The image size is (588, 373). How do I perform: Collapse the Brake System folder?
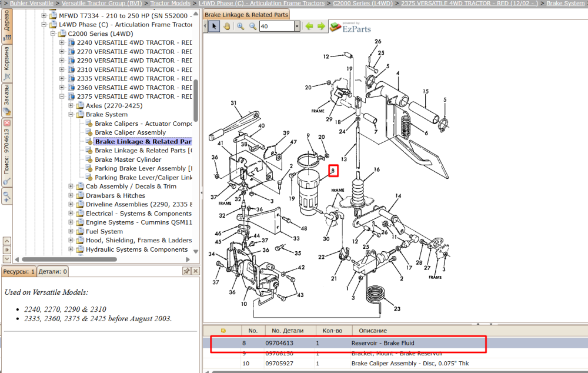click(71, 115)
